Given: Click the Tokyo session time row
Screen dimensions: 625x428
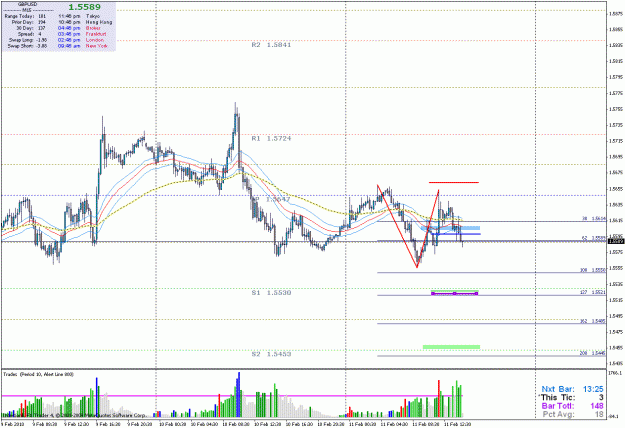Looking at the screenshot, I should pos(79,16).
